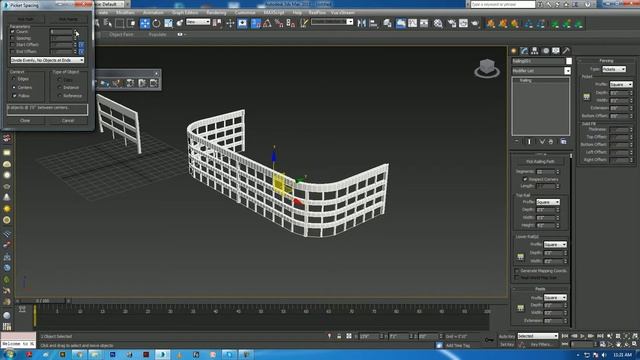Click the Mirror tool icon
The image size is (640, 360).
point(362,23)
